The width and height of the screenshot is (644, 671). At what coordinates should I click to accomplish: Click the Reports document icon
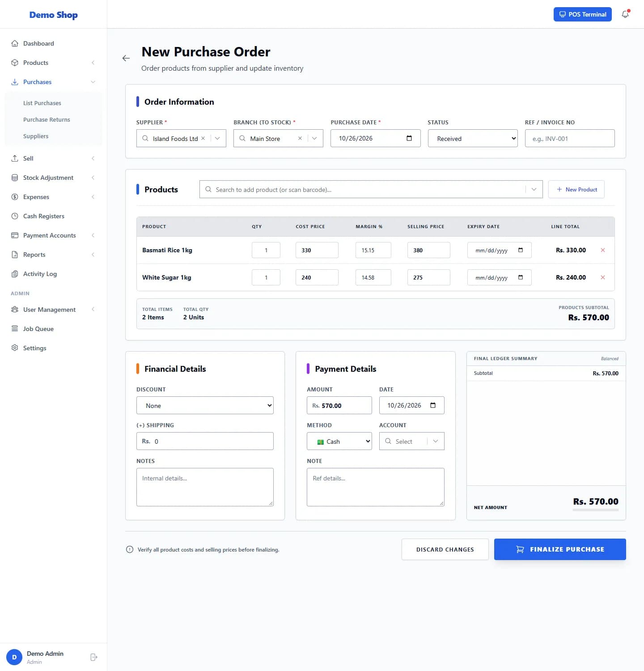(15, 255)
